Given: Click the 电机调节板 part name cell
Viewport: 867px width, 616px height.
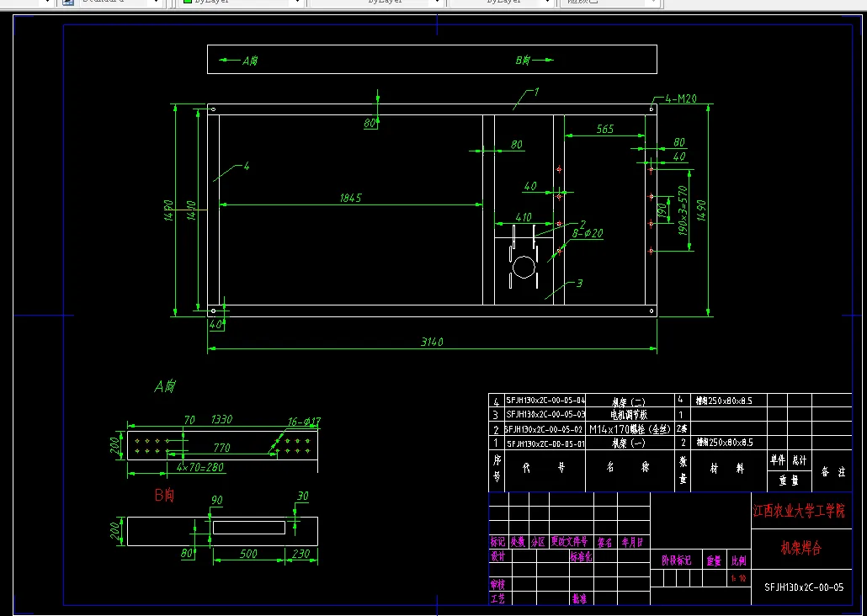Looking at the screenshot, I should [630, 414].
